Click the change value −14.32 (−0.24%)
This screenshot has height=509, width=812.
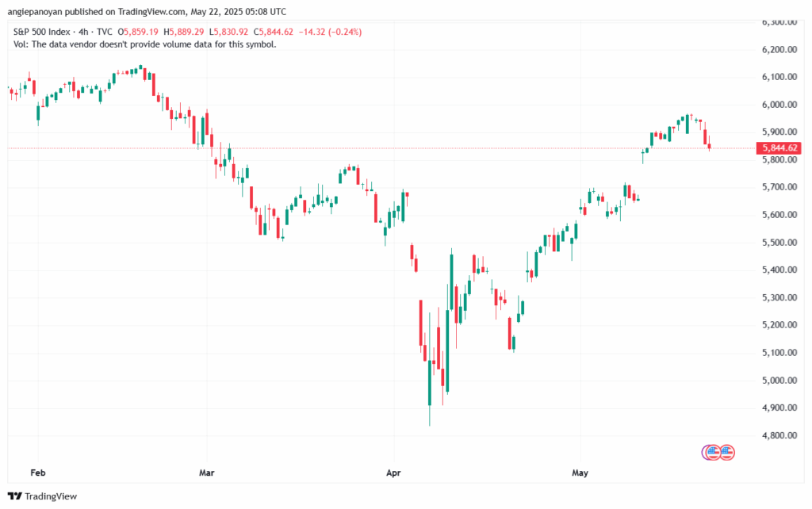[330, 32]
